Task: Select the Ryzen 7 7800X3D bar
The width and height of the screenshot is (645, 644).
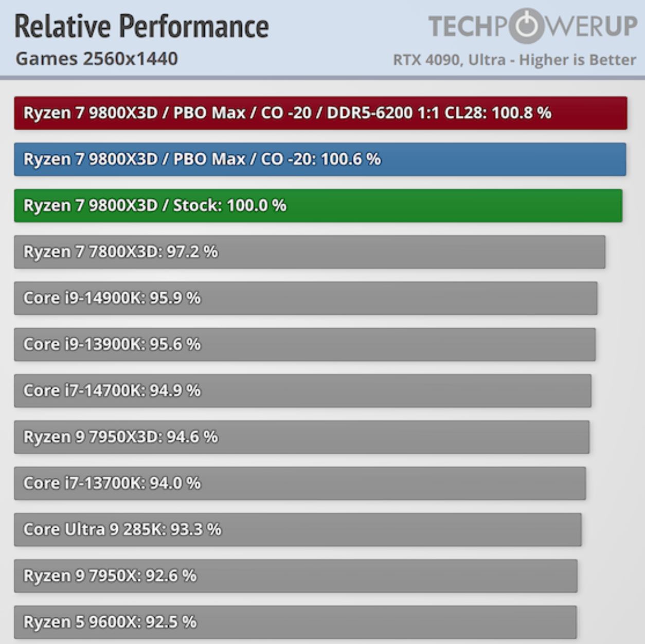Action: 309,252
